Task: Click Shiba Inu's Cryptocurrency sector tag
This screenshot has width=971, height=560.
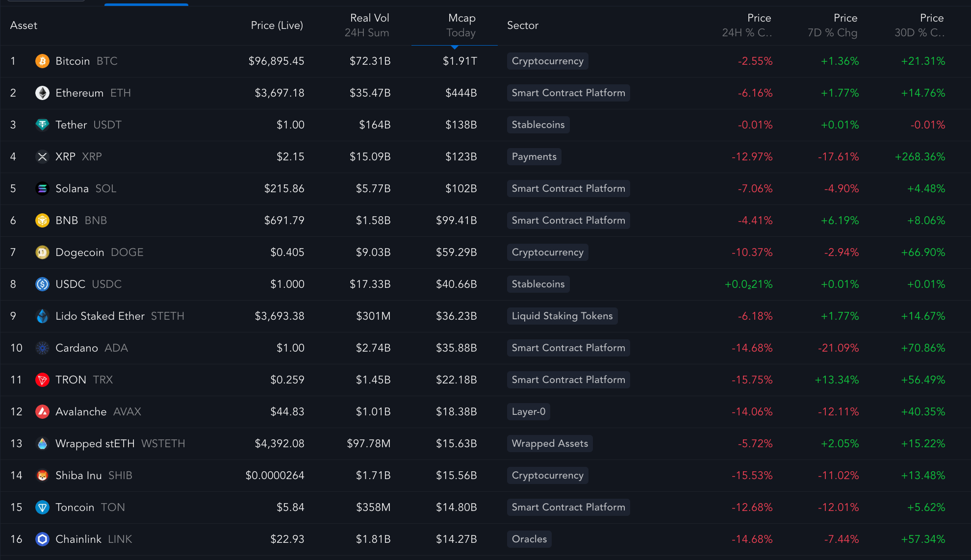Action: [x=548, y=476]
